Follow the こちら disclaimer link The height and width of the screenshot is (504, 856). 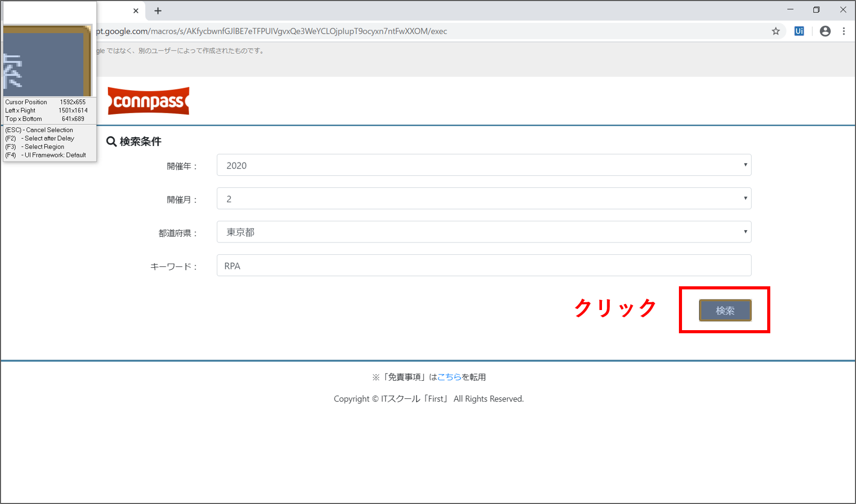point(449,377)
